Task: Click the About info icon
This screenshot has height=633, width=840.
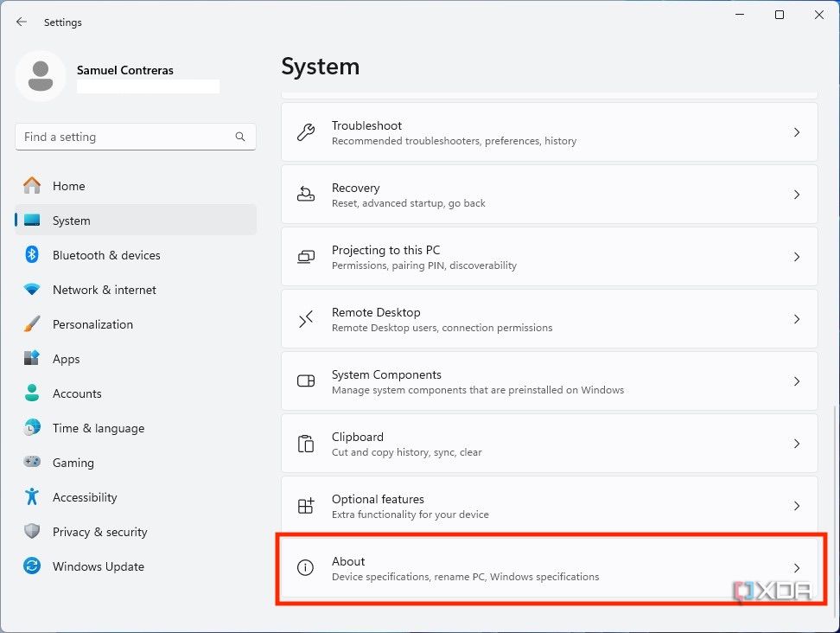Action: point(305,567)
